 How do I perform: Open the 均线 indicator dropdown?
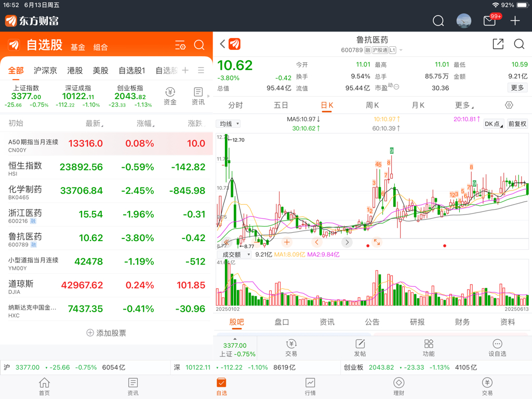pyautogui.click(x=228, y=124)
